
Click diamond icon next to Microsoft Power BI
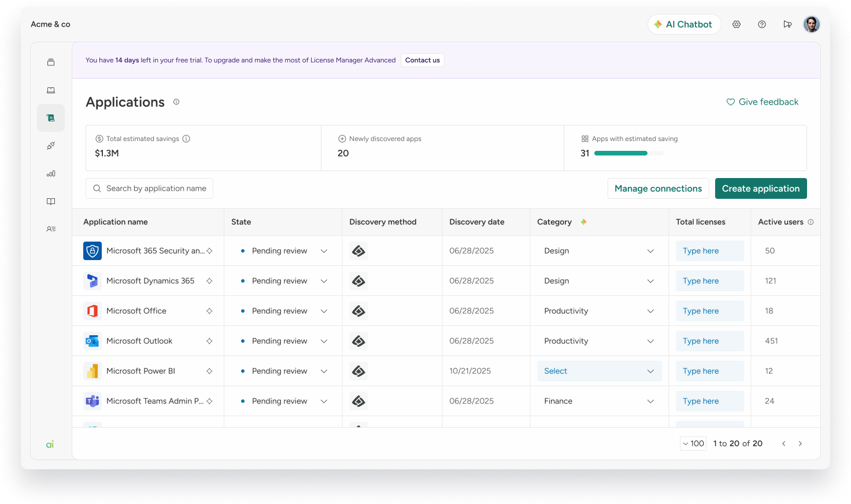click(x=209, y=371)
